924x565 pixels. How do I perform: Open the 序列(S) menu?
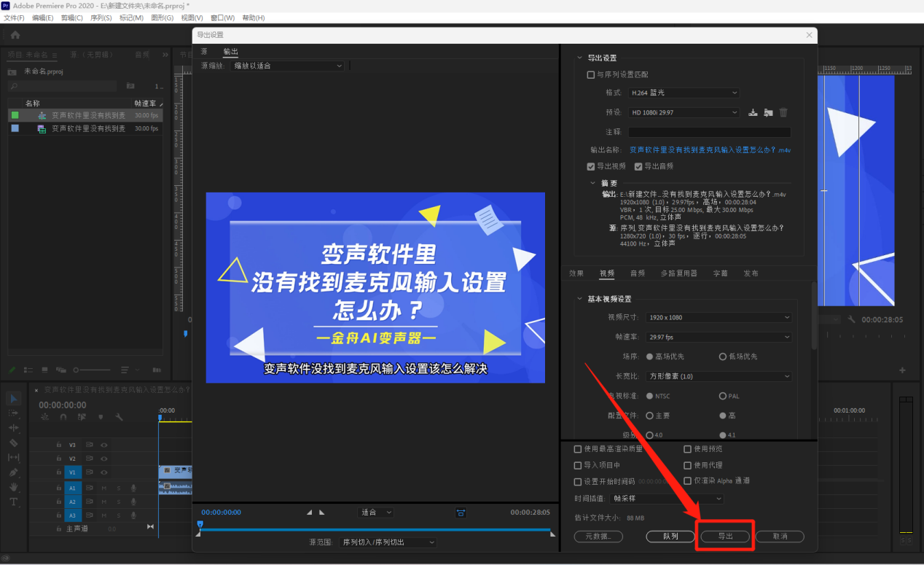pyautogui.click(x=101, y=17)
